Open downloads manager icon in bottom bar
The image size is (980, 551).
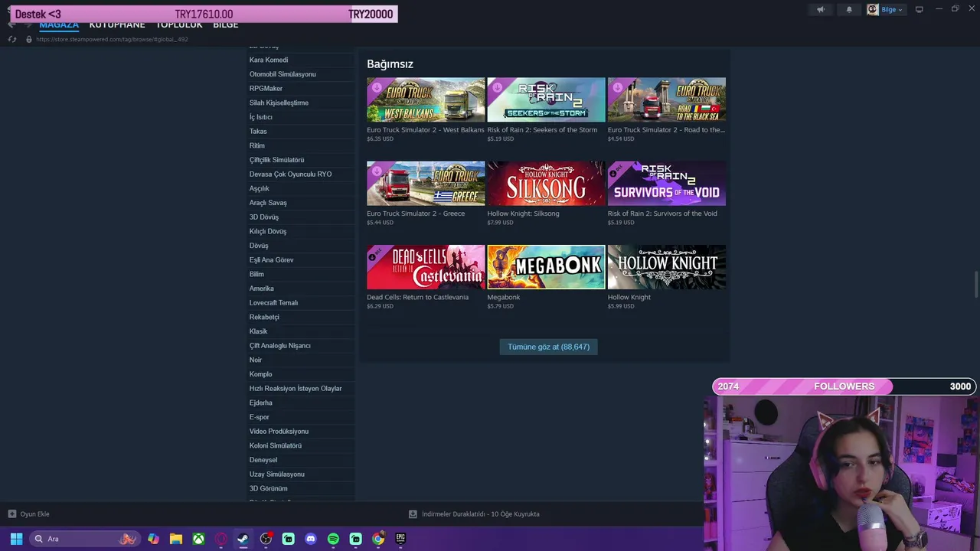pos(413,514)
